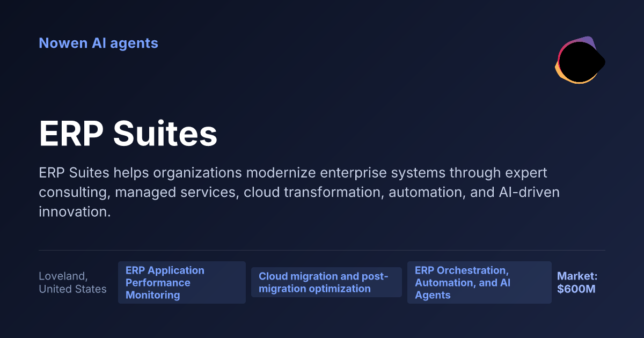This screenshot has width=644, height=338.
Task: Click the Nowen AI agents heading
Action: pyautogui.click(x=98, y=43)
